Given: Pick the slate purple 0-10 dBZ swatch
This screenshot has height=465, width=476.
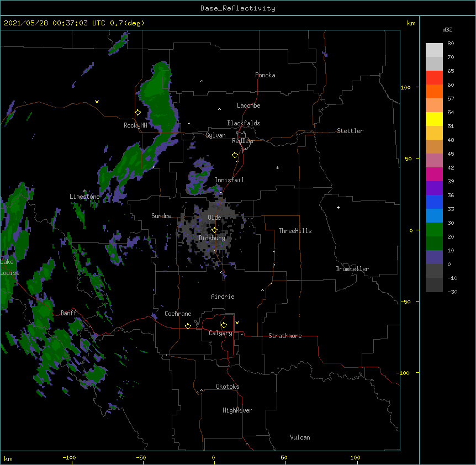Looking at the screenshot, I should click(x=434, y=257).
